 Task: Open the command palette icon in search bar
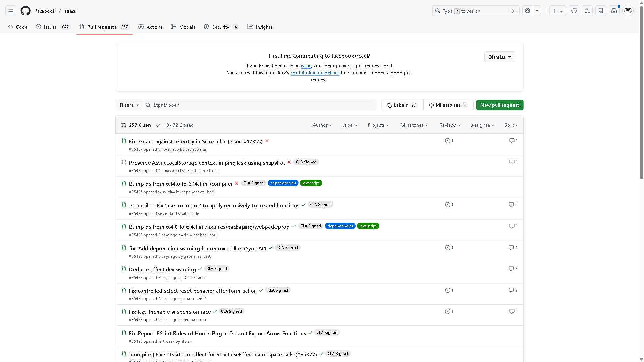point(514,11)
